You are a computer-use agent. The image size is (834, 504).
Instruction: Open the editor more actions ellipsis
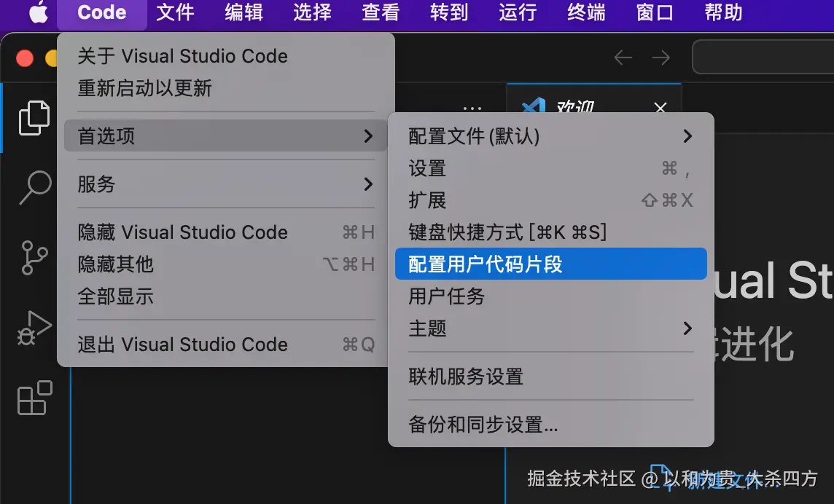(x=472, y=108)
